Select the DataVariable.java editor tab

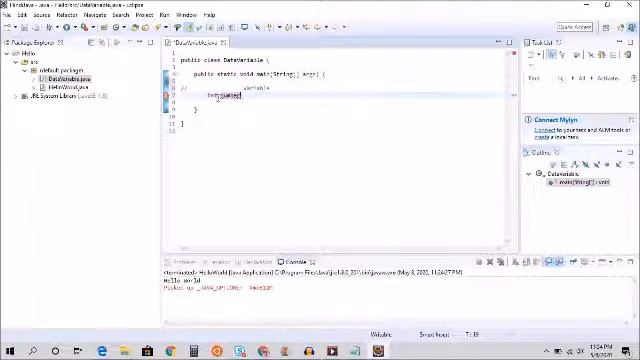[196, 42]
